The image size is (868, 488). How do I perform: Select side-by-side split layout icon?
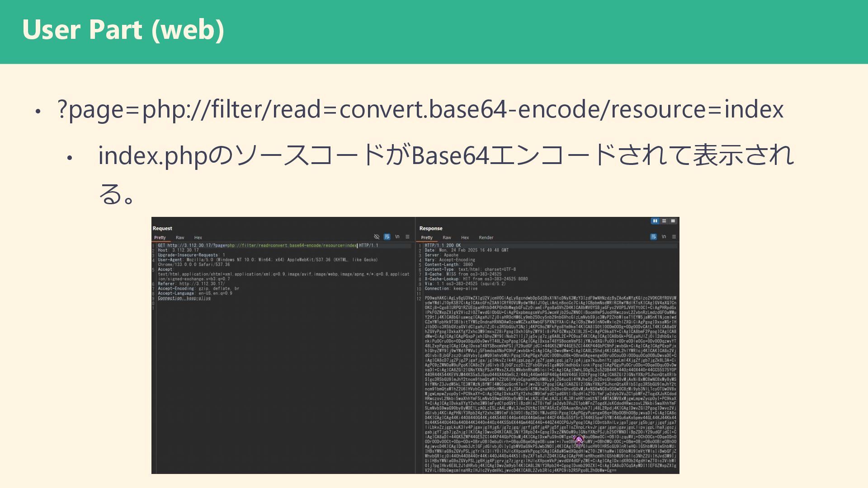[x=655, y=221]
